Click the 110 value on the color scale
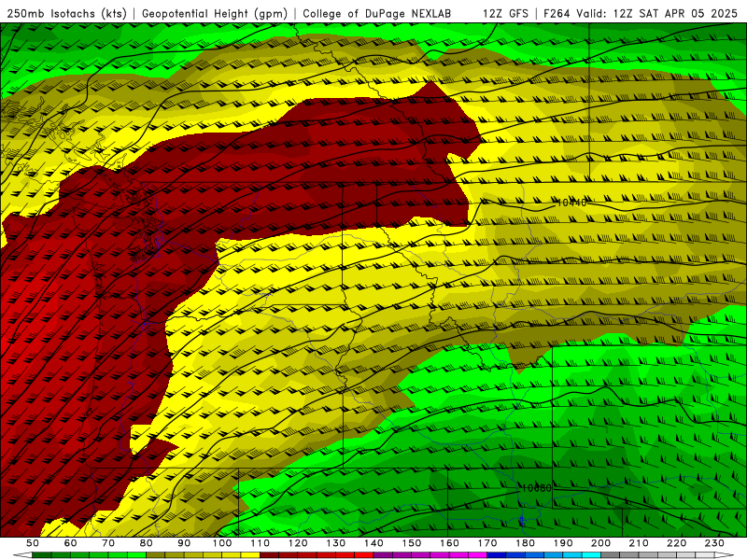Viewport: 747px width, 560px height. tap(261, 543)
